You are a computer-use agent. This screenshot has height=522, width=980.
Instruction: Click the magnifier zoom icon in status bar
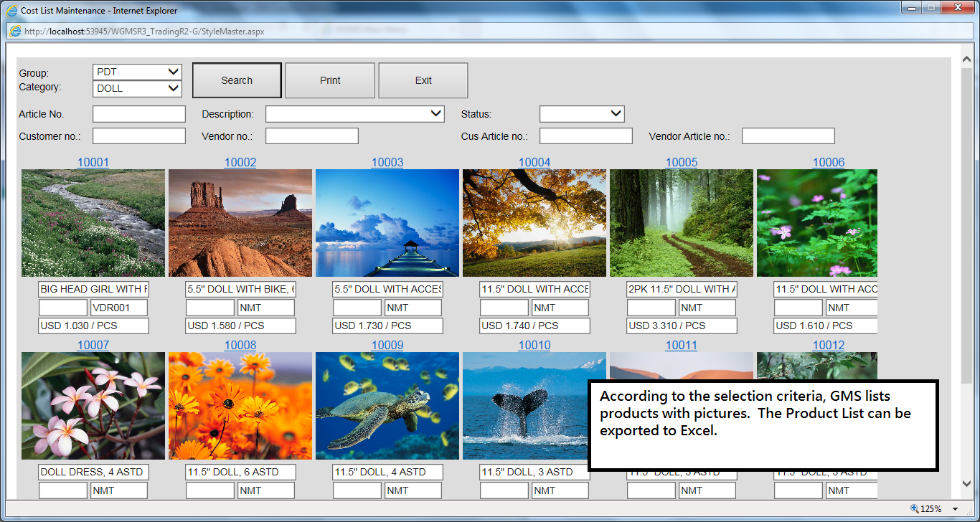point(914,509)
